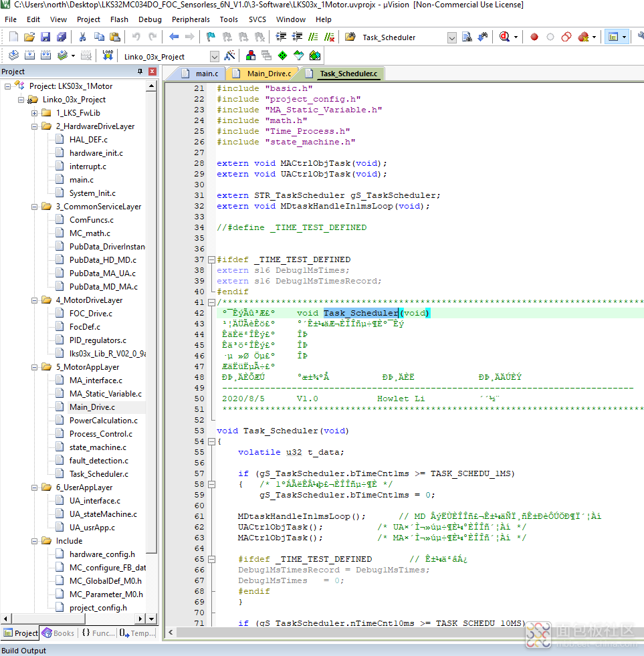Screen dimensions: 644x656
Task: Comment out the selected code lines
Action: coord(313,37)
